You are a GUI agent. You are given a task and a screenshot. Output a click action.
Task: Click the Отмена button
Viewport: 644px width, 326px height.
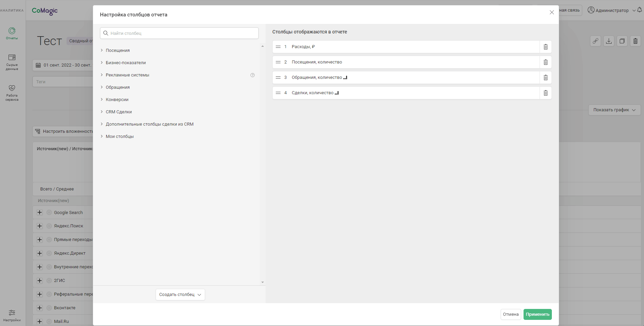click(x=511, y=314)
